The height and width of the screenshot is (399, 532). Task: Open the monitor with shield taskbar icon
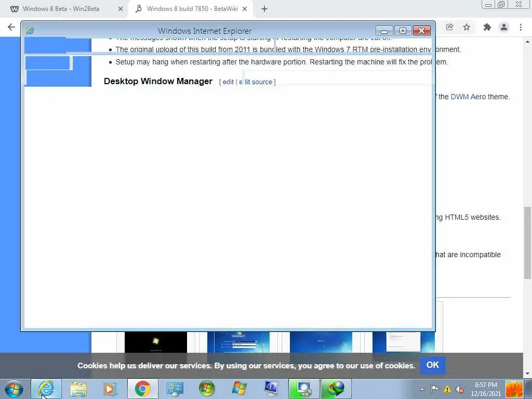click(303, 389)
